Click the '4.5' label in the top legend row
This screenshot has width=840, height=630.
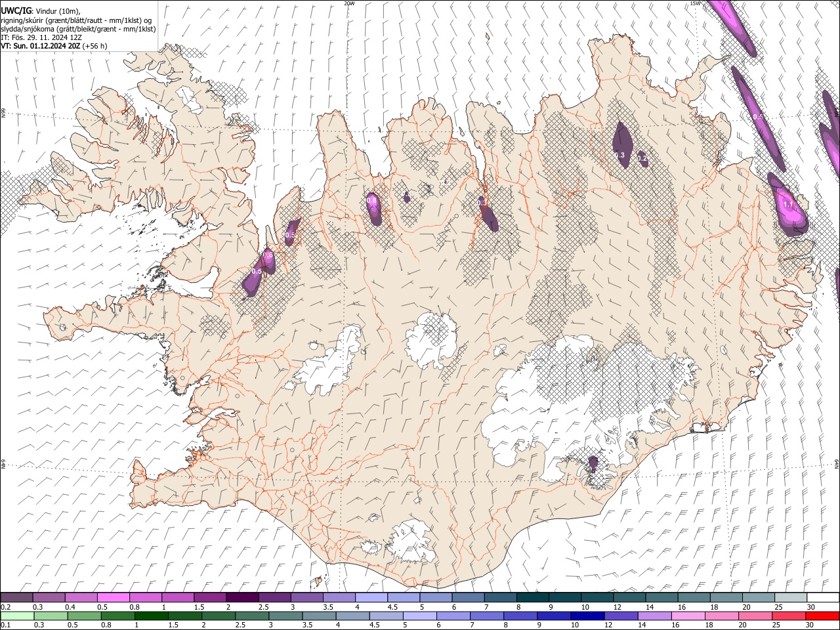392,607
